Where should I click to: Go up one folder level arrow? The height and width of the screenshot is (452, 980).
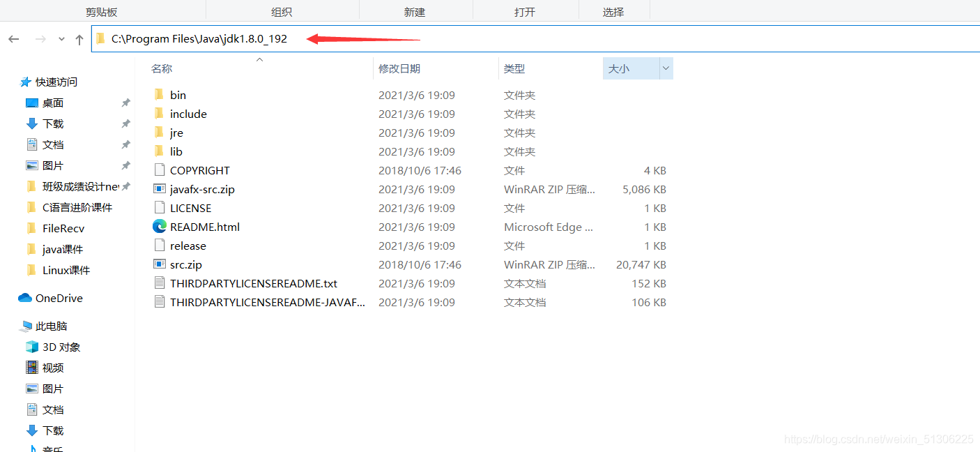(79, 40)
